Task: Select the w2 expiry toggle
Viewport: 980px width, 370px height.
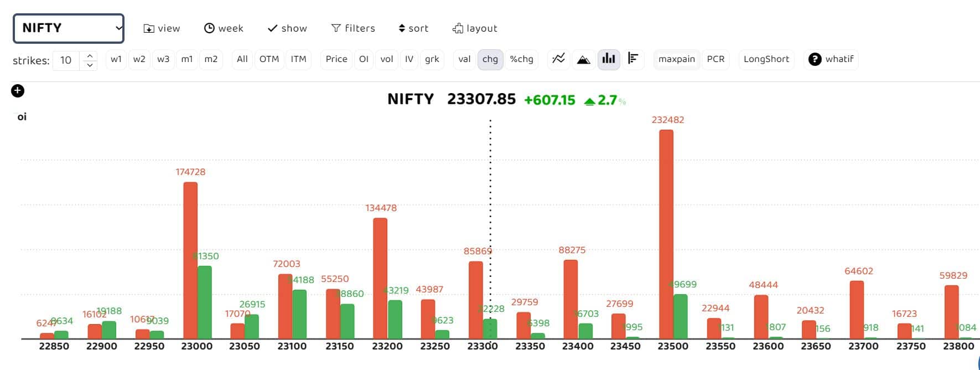Action: pos(139,59)
